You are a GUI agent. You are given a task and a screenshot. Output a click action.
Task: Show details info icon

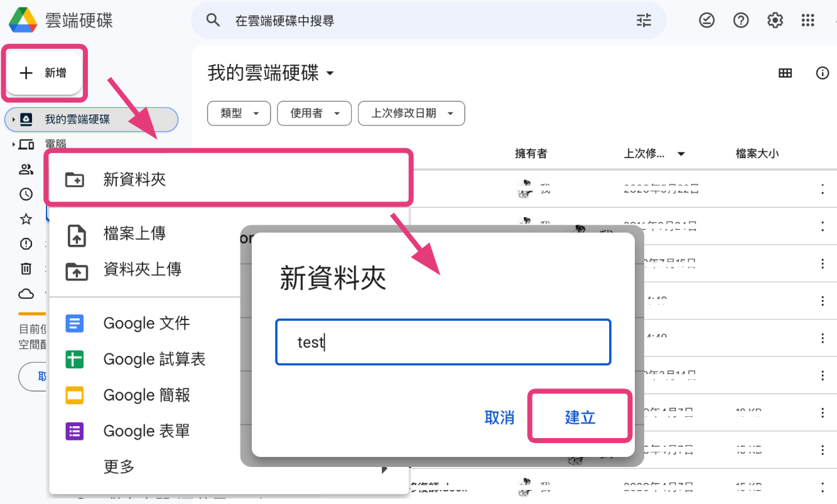823,73
